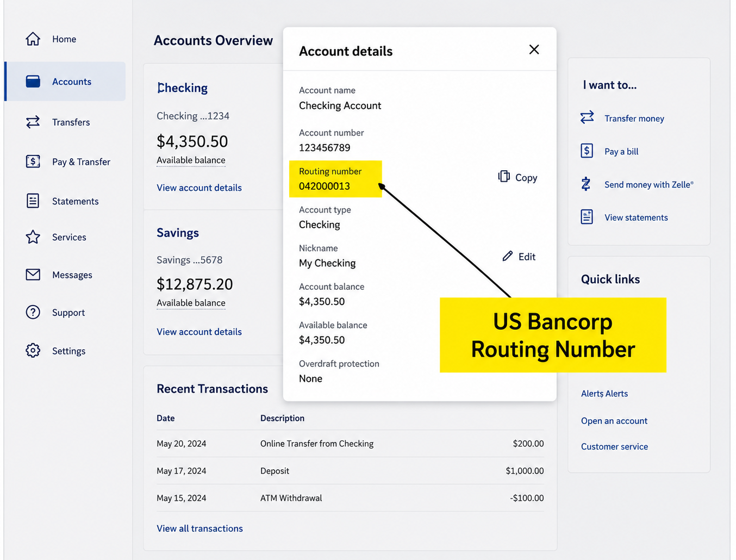The image size is (736, 560).
Task: Click the Date column header
Action: [x=166, y=418]
